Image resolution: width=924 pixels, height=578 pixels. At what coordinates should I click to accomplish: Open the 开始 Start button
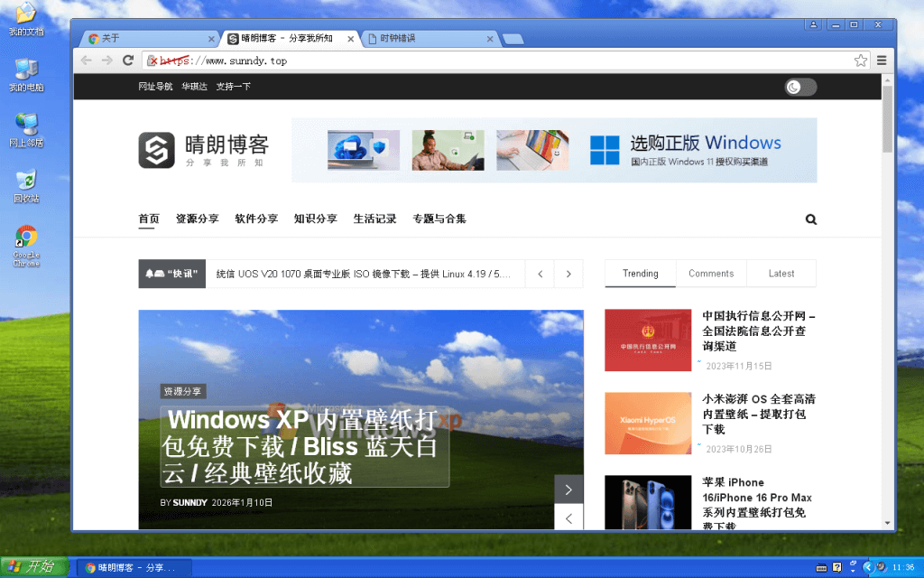[34, 567]
